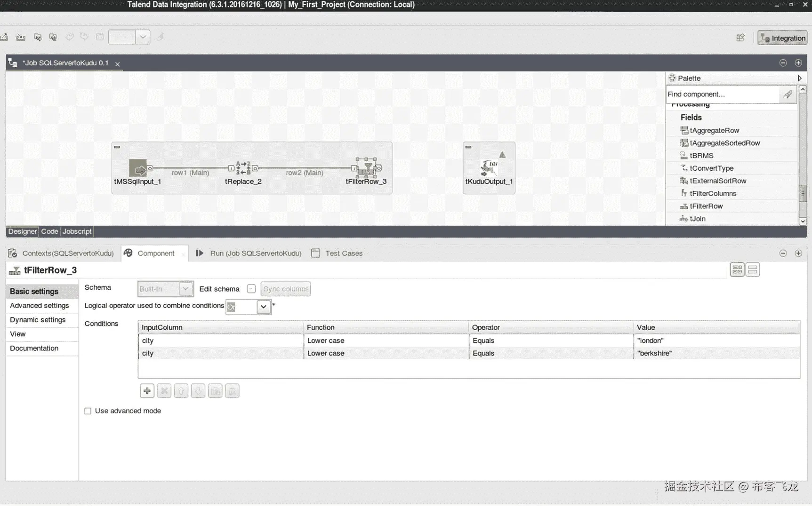Move condition down with the down arrow
The width and height of the screenshot is (812, 506).
click(x=198, y=391)
